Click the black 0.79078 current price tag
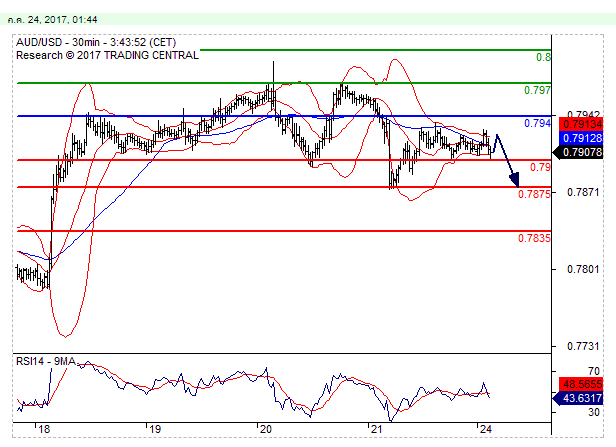The height and width of the screenshot is (447, 616). [x=578, y=152]
